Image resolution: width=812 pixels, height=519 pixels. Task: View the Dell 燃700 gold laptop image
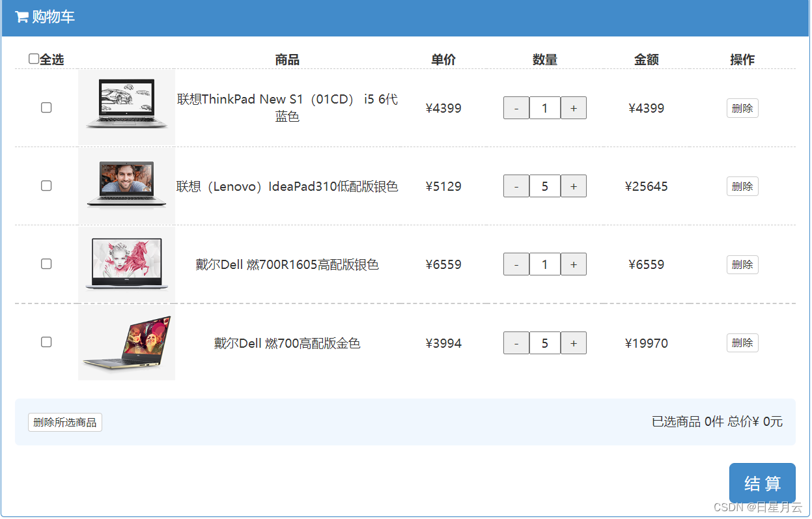pyautogui.click(x=126, y=343)
